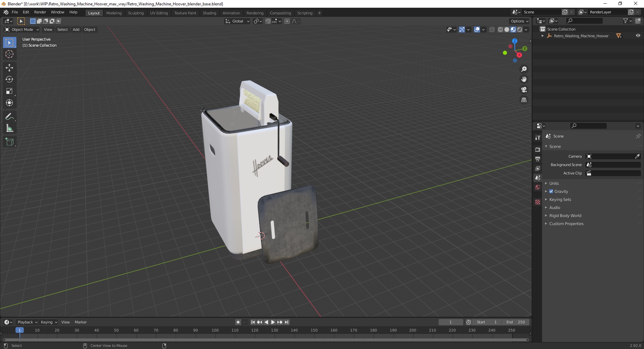Open the Keying dropdown
This screenshot has height=349, width=644.
point(49,322)
